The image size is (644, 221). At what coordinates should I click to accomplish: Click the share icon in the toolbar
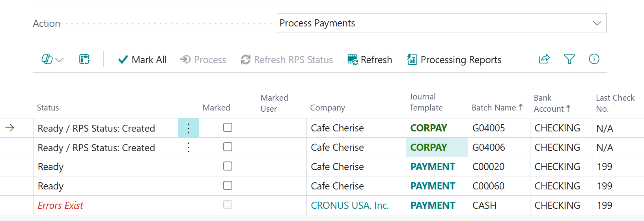(544, 59)
